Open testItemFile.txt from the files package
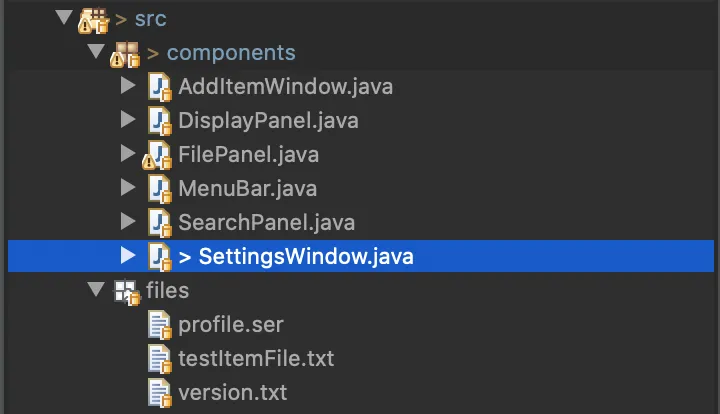Viewport: 720px width, 414px height. coord(256,358)
